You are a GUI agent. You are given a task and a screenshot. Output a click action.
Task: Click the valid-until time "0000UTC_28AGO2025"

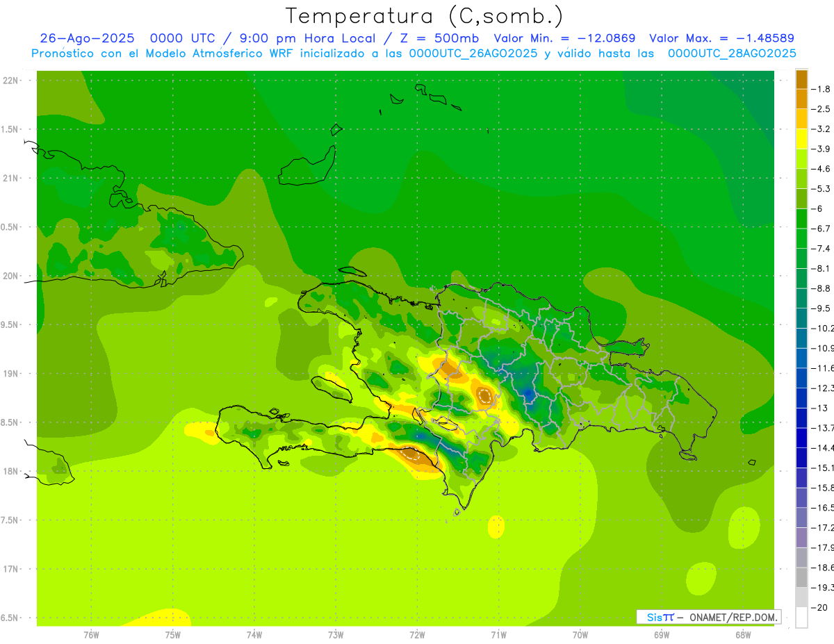pos(732,53)
